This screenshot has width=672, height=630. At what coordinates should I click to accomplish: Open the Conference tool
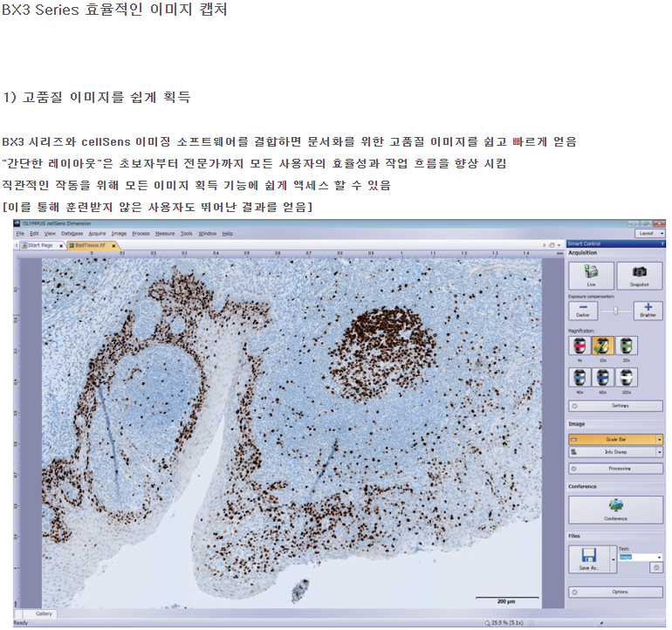tap(615, 510)
